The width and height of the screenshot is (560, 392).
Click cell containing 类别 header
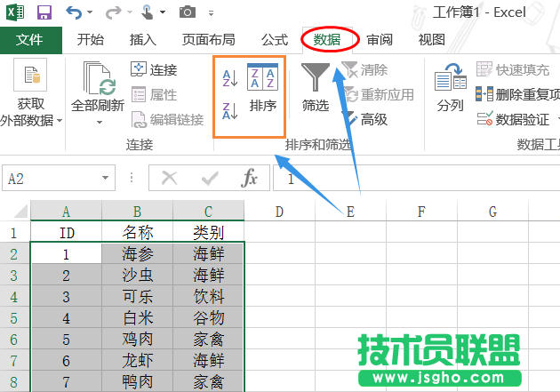[x=209, y=232]
